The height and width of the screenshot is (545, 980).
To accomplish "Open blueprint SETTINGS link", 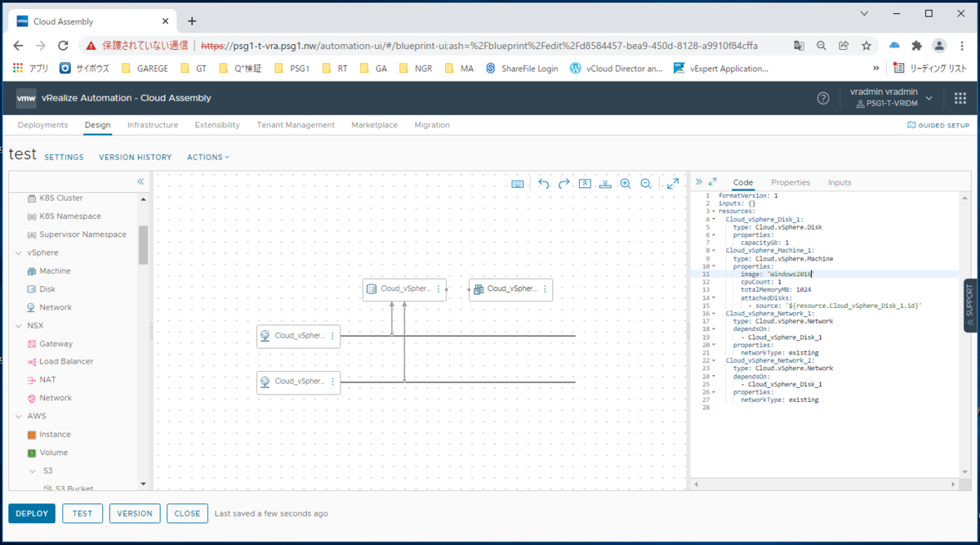I will tap(64, 157).
